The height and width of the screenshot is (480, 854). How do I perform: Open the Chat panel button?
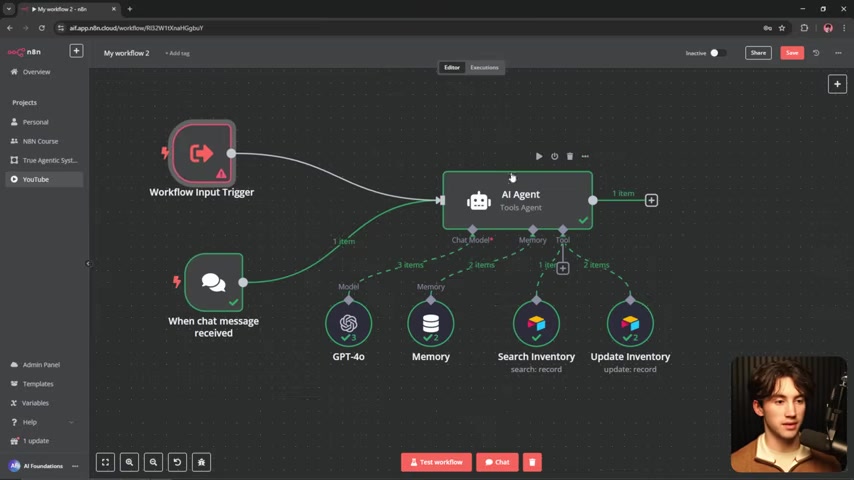pos(497,462)
